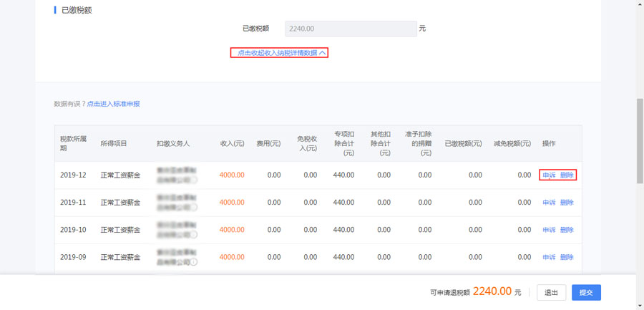Click 申诉 for the 2019-12 record

coord(549,175)
